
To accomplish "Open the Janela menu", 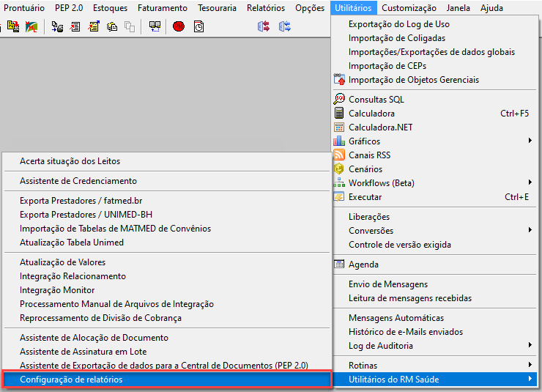I will click(x=458, y=7).
